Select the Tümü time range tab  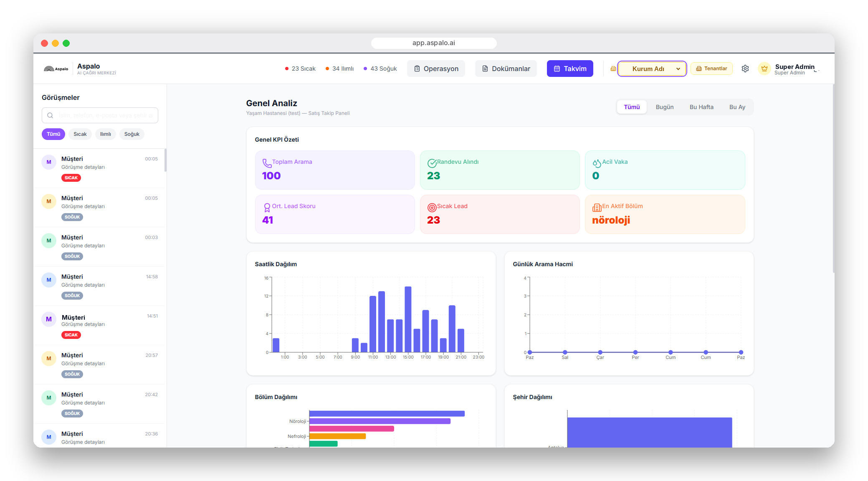click(632, 107)
